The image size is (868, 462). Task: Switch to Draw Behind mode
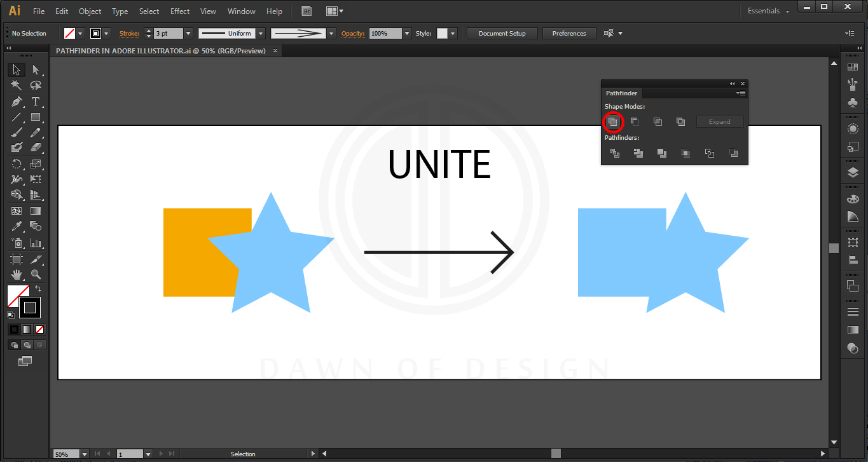point(27,344)
